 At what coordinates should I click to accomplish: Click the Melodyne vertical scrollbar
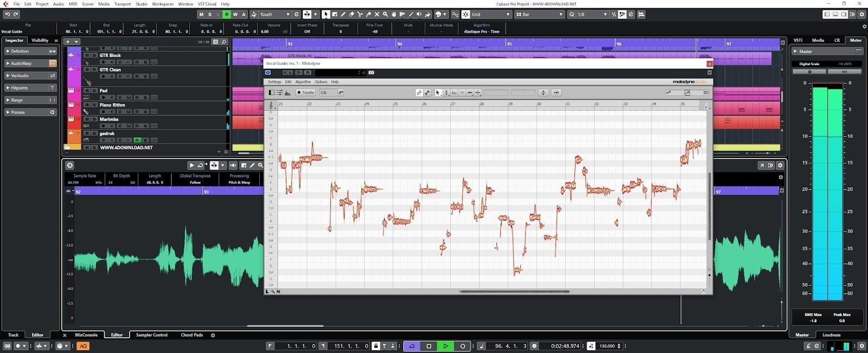pos(709,206)
